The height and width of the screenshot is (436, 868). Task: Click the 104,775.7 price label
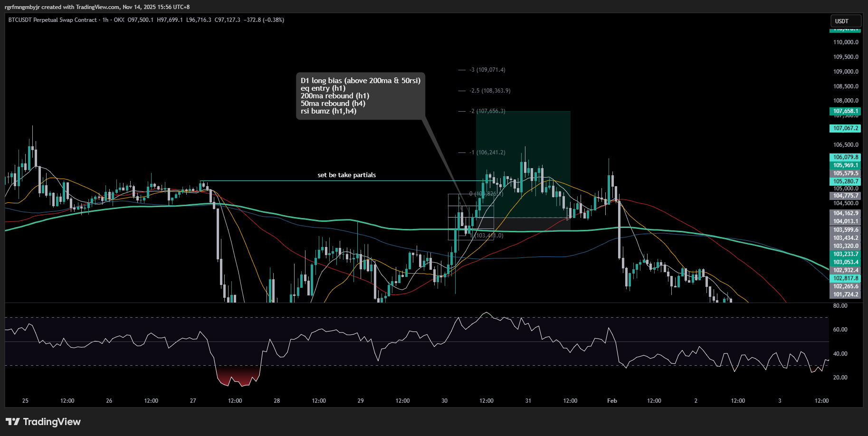point(845,196)
